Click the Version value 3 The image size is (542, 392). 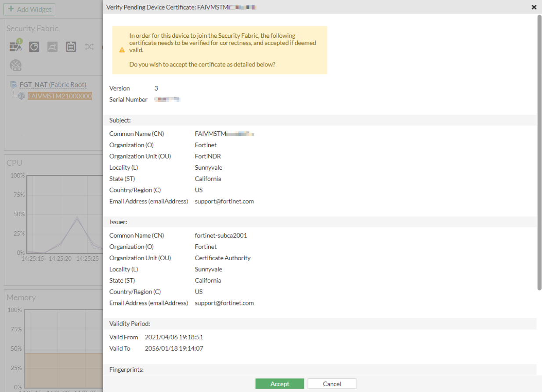[x=156, y=88]
